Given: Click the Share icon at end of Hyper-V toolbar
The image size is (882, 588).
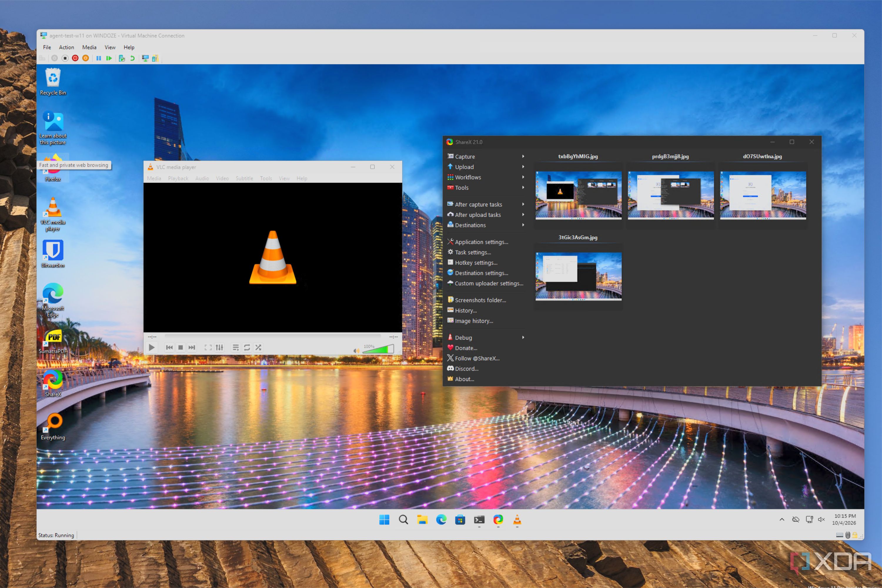Looking at the screenshot, I should [x=155, y=58].
